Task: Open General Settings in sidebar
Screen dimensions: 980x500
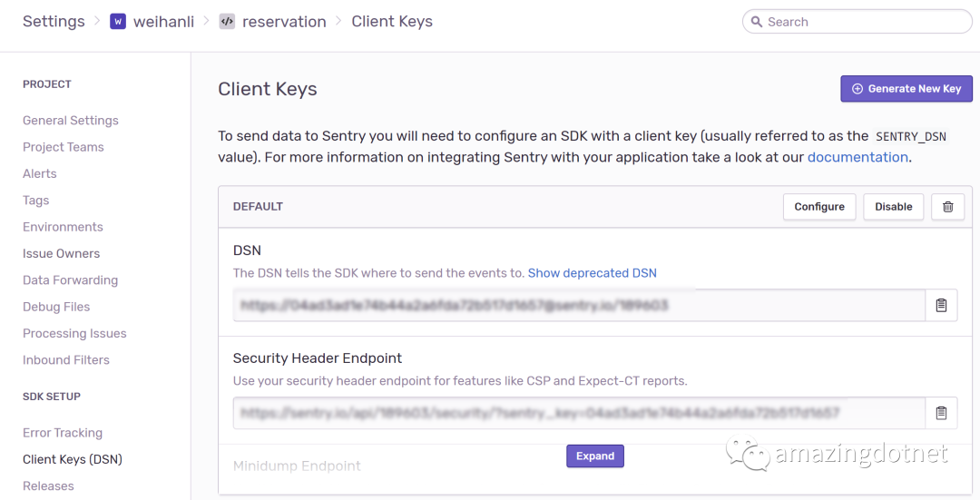Action: 71,121
